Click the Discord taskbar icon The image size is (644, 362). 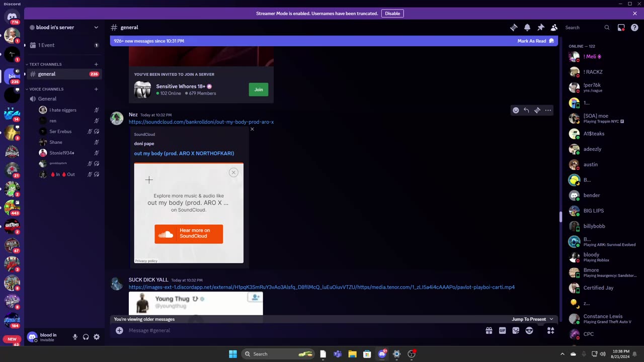click(382, 354)
